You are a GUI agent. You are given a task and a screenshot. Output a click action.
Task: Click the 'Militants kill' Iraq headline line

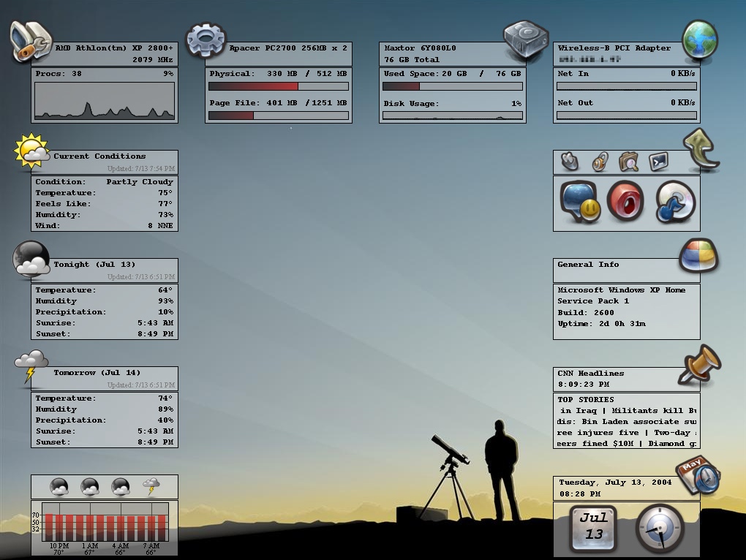pos(627,411)
